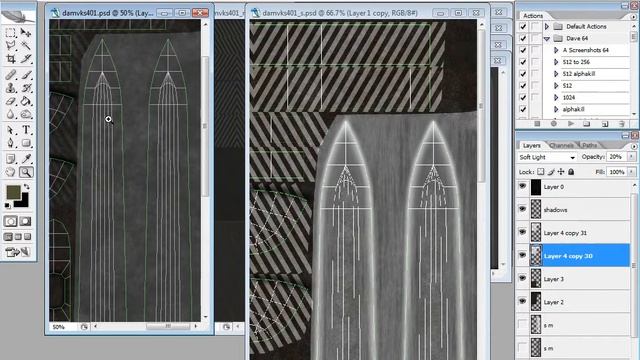Expand the 512 to 256 action
This screenshot has height=360, width=640.
pos(556,62)
